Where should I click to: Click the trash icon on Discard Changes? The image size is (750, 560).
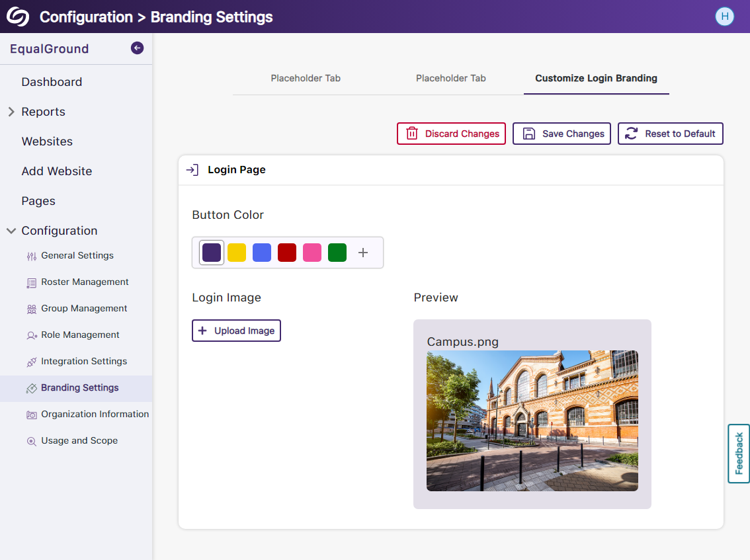pos(412,134)
